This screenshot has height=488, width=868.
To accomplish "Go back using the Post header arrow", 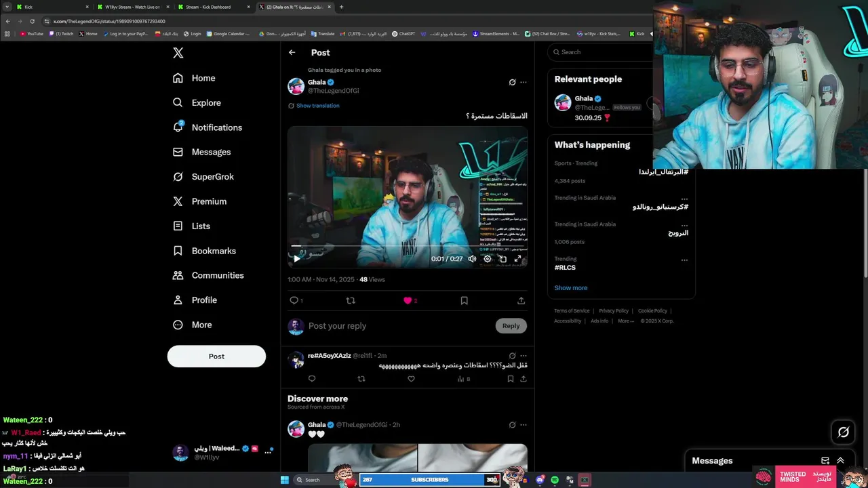I will 292,52.
